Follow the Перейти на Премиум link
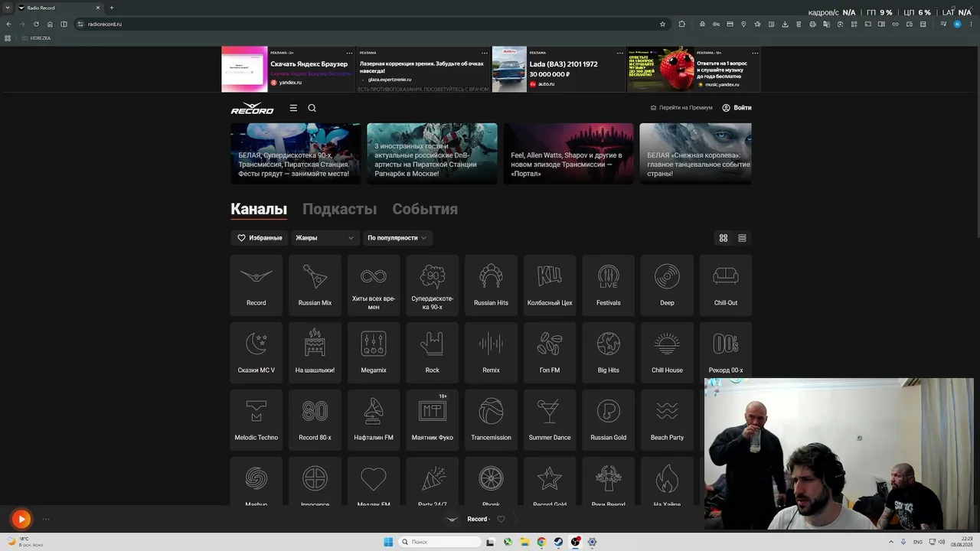This screenshot has width=980, height=551. pos(681,108)
